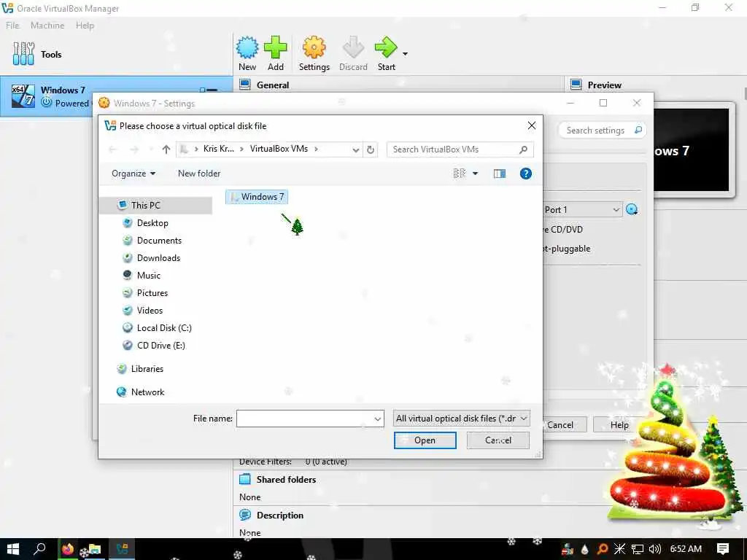Viewport: 747px width, 560px height.
Task: Open Port 1 dropdown in Settings window
Action: click(x=582, y=209)
